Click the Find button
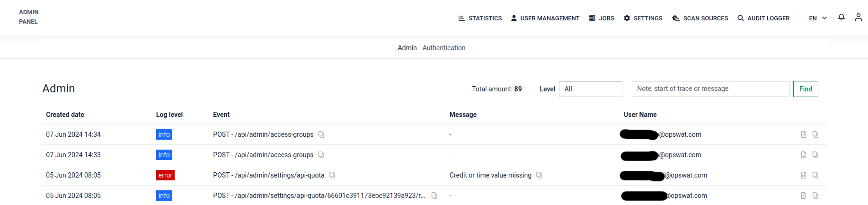868x205 pixels. [806, 89]
